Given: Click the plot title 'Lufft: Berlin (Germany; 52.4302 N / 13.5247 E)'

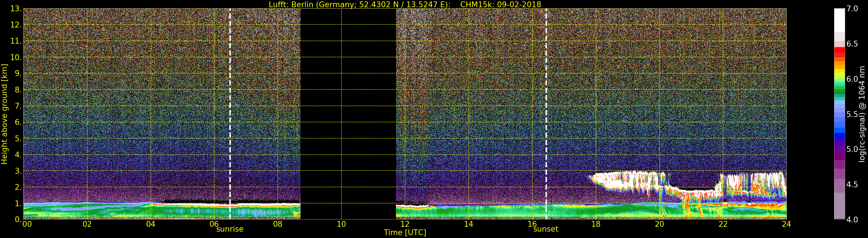Looking at the screenshot, I should click(x=360, y=4).
